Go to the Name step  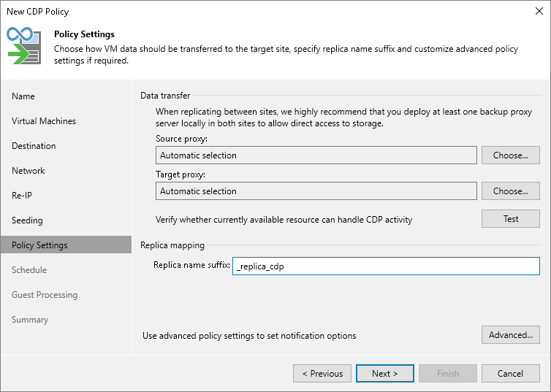[23, 96]
